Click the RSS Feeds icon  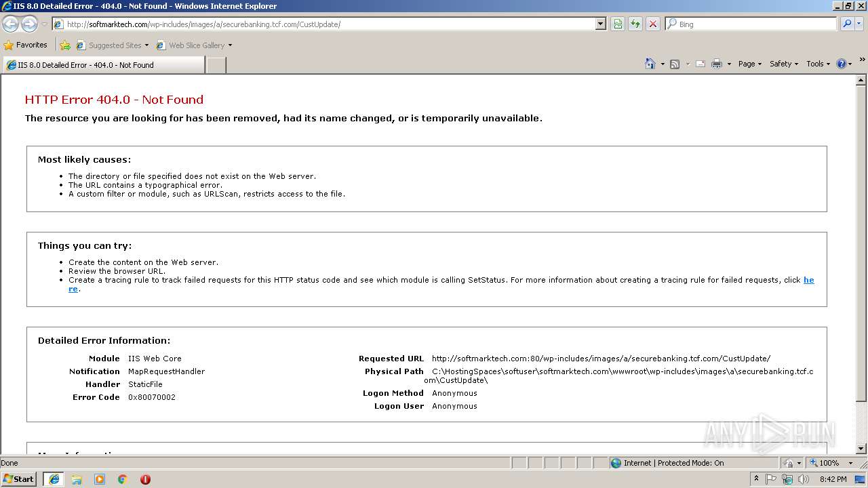click(x=675, y=64)
